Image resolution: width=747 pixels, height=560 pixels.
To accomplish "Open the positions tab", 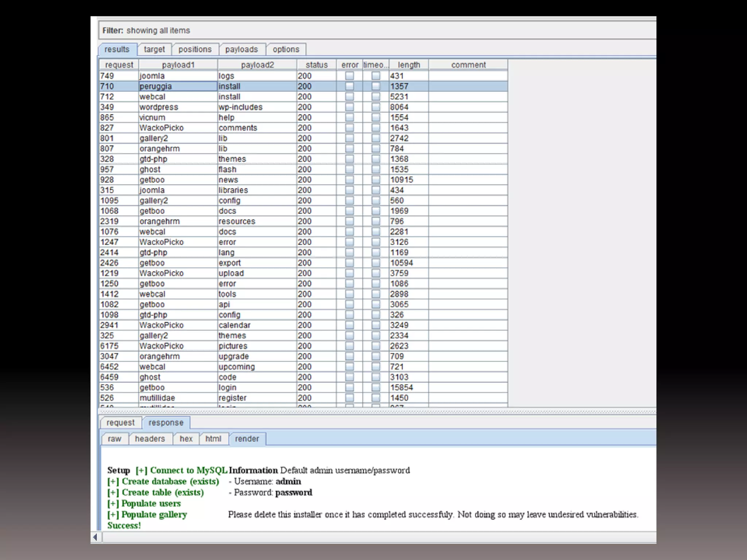I will click(195, 49).
